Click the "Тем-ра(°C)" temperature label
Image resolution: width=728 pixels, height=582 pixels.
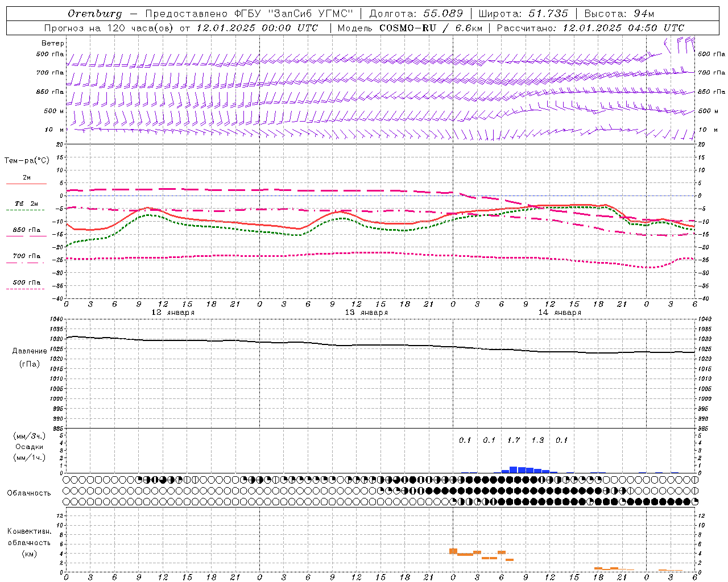27,161
